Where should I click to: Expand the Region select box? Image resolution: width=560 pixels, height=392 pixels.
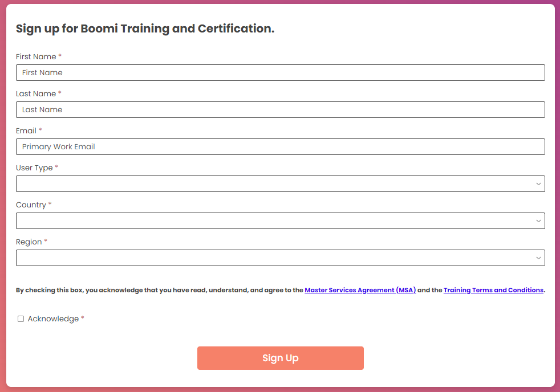281,258
